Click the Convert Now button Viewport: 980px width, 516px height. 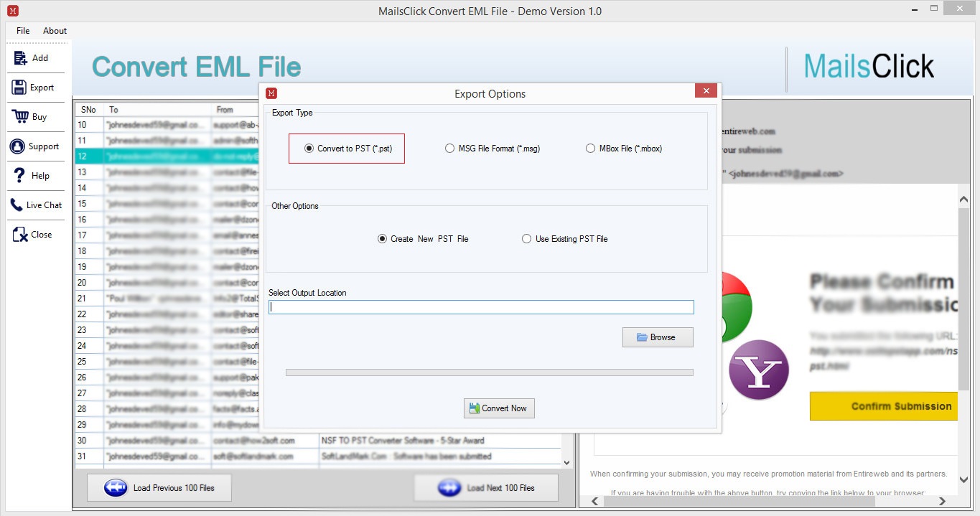pyautogui.click(x=499, y=408)
